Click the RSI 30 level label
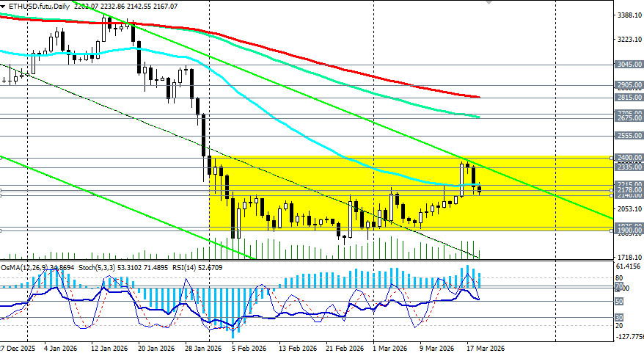 tap(619, 317)
